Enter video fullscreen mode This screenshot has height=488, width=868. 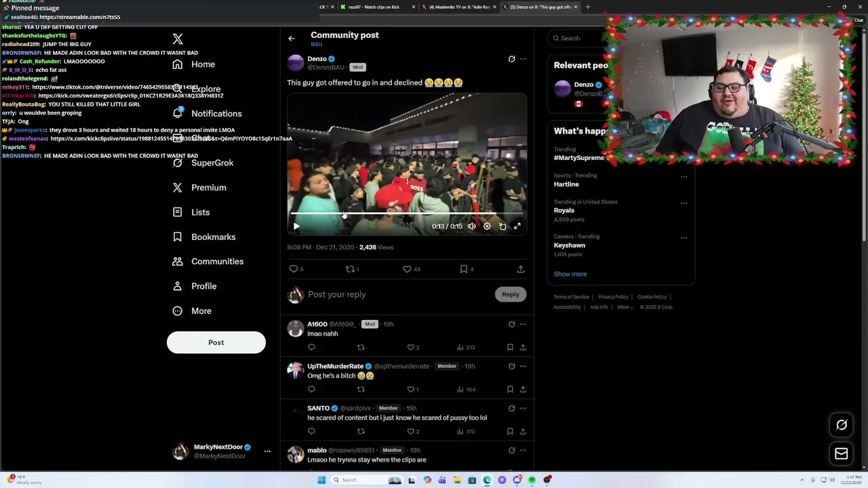tap(517, 226)
